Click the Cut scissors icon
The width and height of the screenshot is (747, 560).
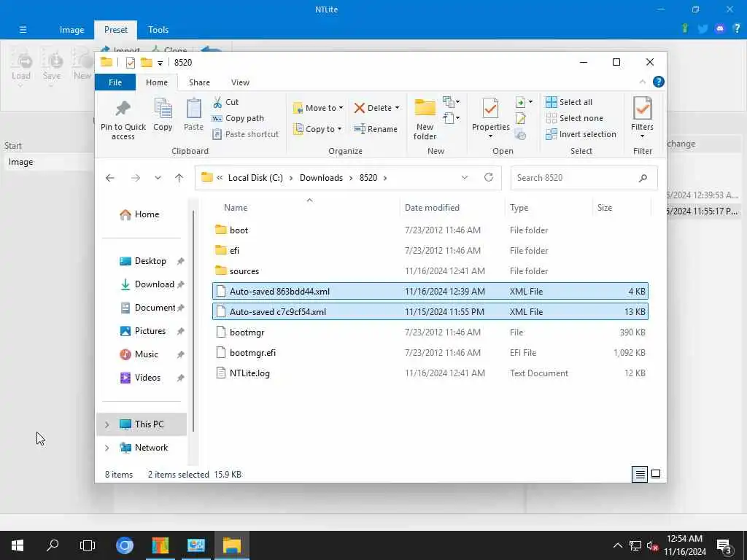point(217,102)
